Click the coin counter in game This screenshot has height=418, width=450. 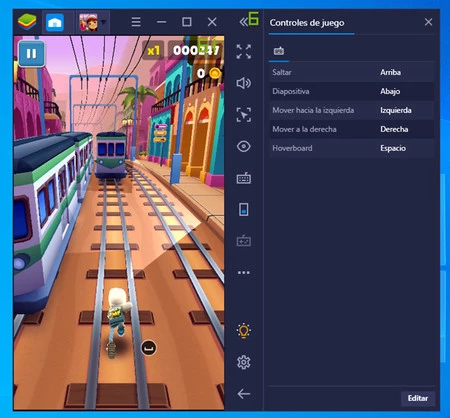pos(209,73)
